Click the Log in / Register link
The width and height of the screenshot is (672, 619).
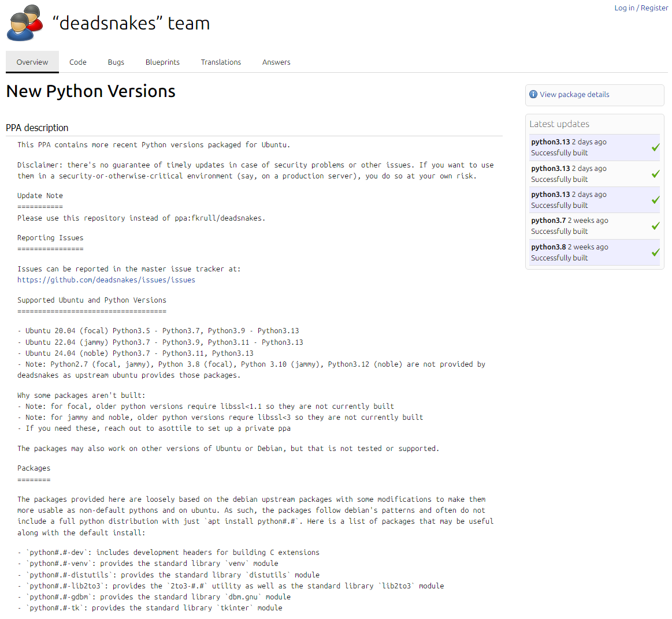pos(641,8)
